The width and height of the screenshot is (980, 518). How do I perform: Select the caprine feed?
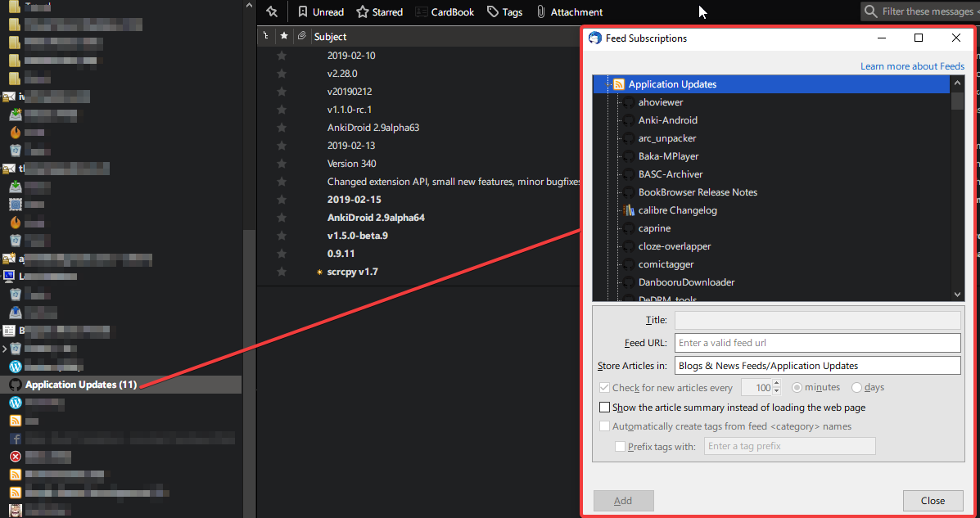654,228
